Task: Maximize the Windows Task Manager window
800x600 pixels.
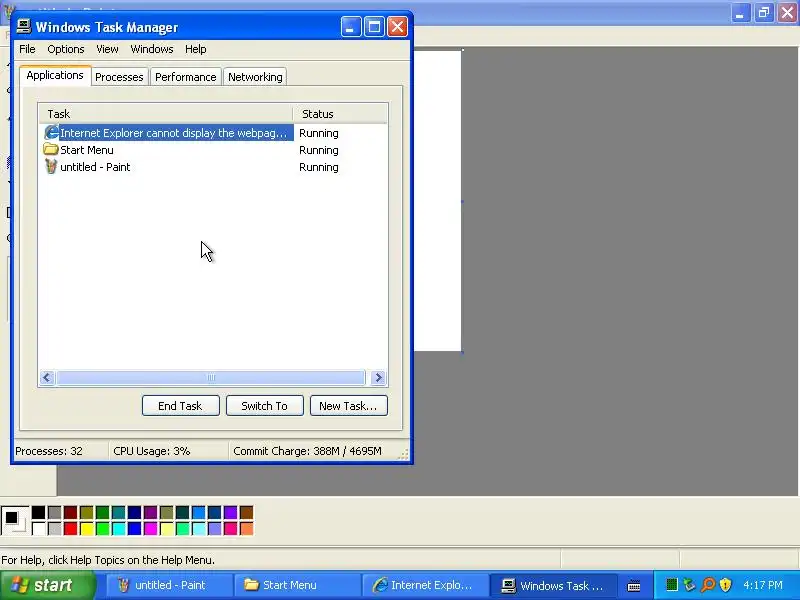Action: [374, 27]
